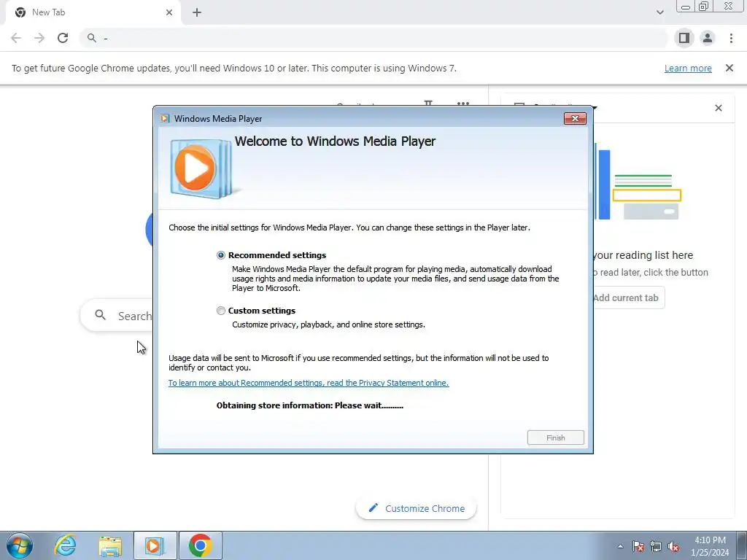
Task: Select the New Tab tab
Action: [x=93, y=12]
